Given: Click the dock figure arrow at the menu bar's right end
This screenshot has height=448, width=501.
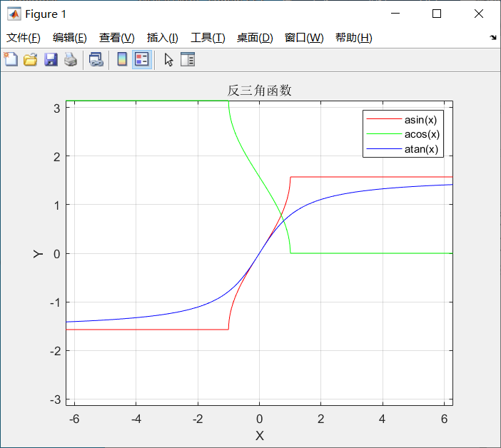Looking at the screenshot, I should [x=493, y=37].
